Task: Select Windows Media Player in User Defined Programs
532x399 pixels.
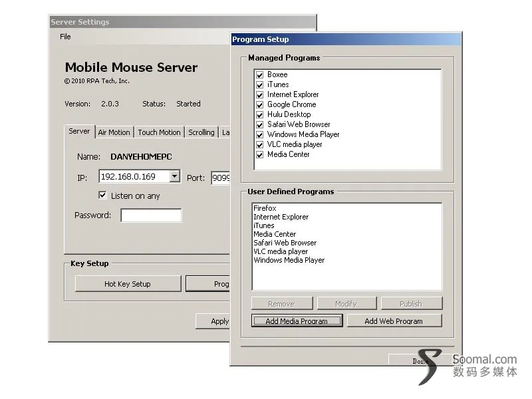Action: pyautogui.click(x=289, y=260)
